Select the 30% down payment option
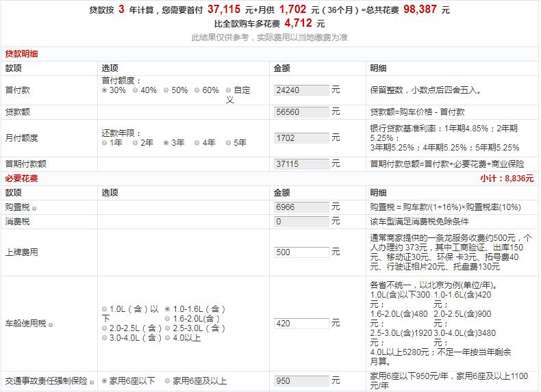Screen dimensions: 541x392 (105, 90)
